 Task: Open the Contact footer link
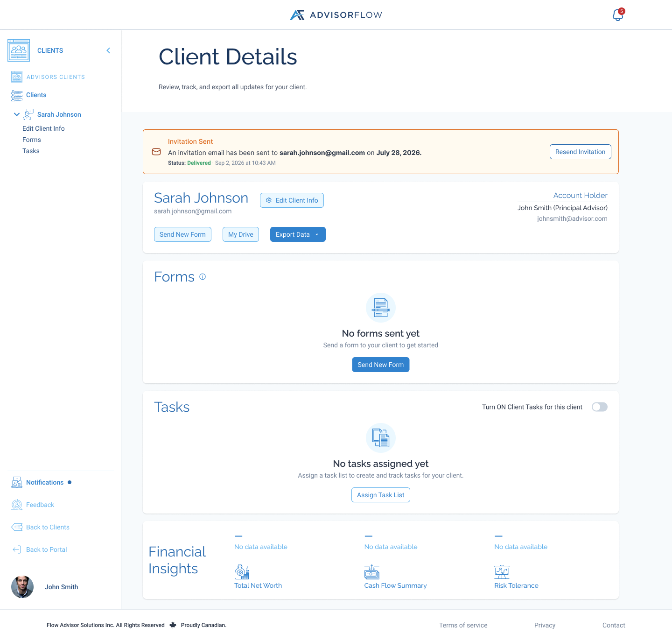(614, 625)
